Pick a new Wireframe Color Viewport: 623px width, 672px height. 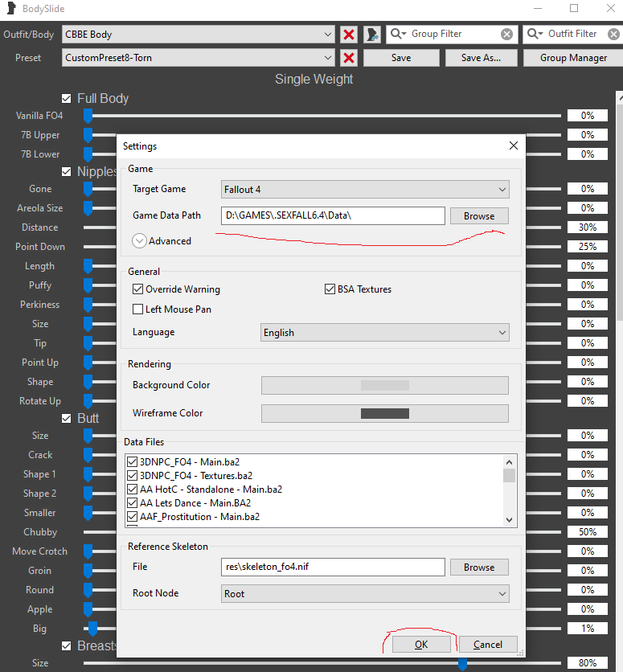[385, 413]
